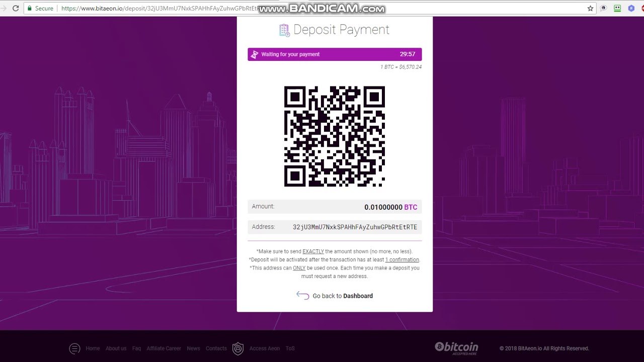This screenshot has height=362, width=644.
Task: Click the 'Address:' field label
Action: pyautogui.click(x=263, y=227)
